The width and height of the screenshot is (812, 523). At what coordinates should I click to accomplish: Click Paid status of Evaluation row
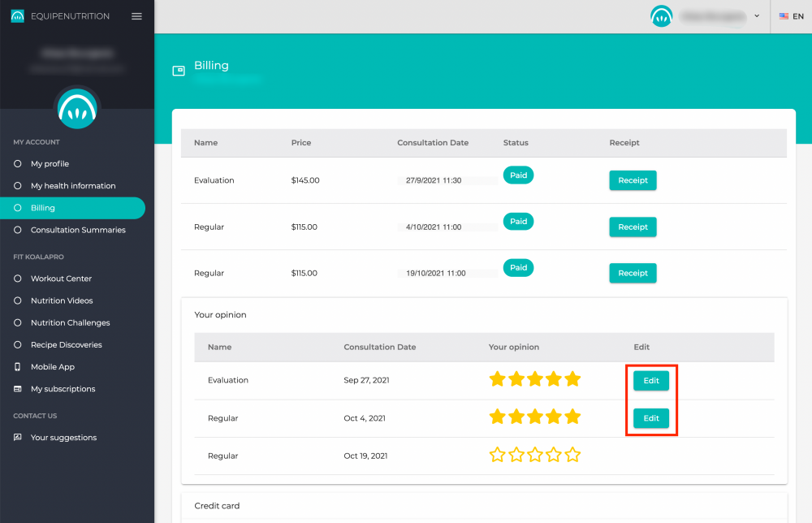(518, 175)
